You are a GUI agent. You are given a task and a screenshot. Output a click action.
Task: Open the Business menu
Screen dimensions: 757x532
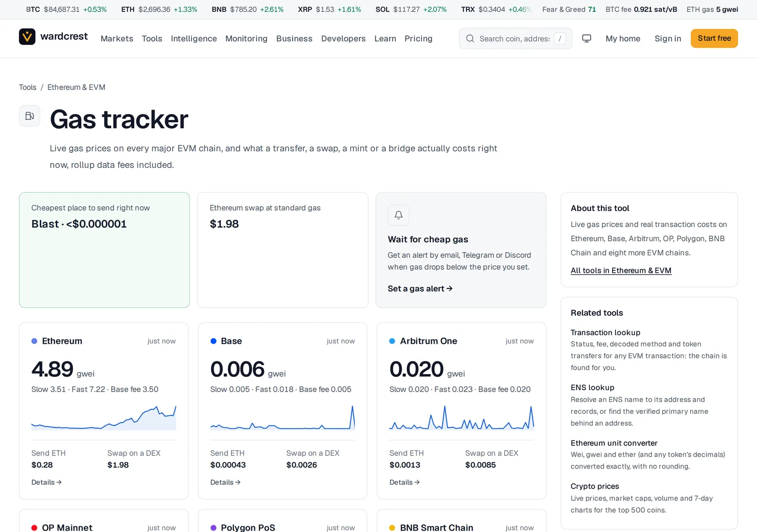[294, 38]
